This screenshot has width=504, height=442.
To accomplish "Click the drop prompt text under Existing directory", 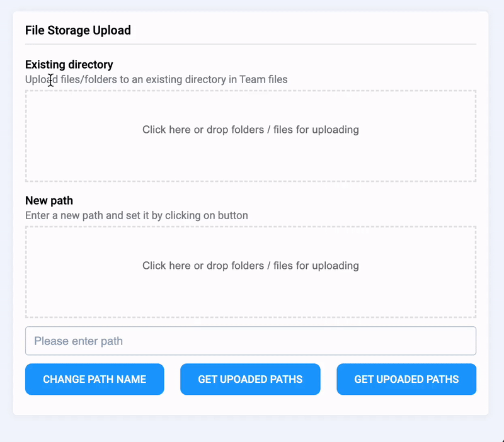I will click(250, 130).
